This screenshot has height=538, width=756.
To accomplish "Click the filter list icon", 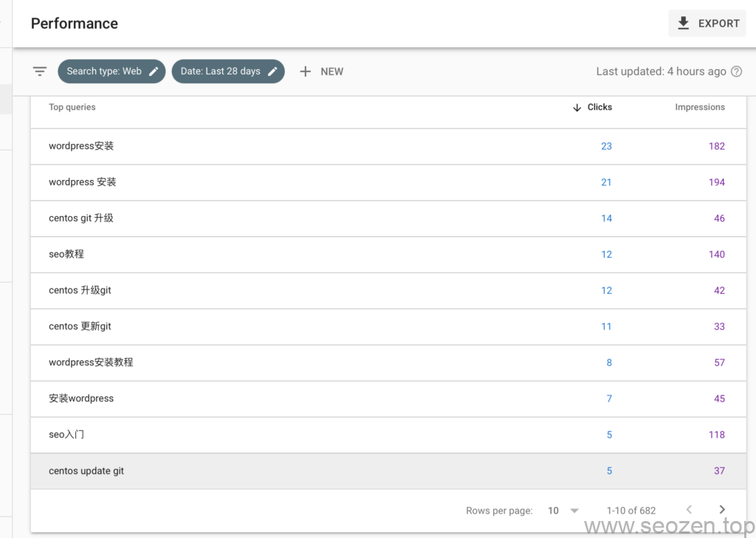I will pos(40,72).
